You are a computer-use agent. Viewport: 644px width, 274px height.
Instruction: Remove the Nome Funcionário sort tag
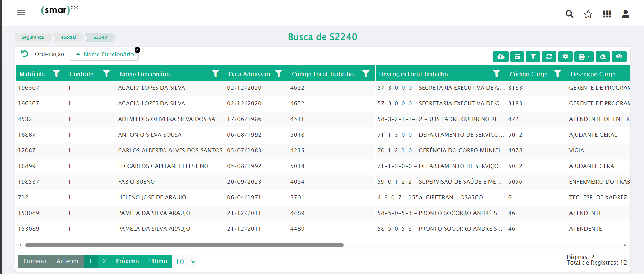tap(137, 50)
